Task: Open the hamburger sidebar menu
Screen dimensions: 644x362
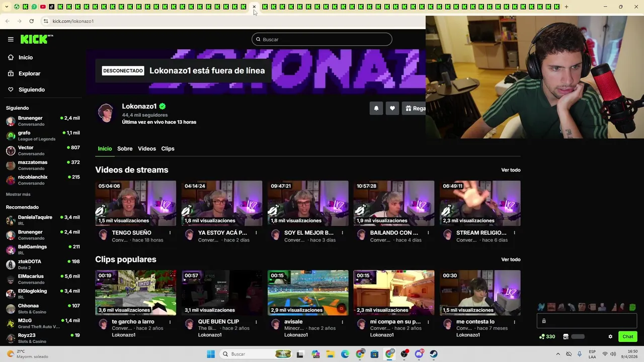Action: [11, 39]
